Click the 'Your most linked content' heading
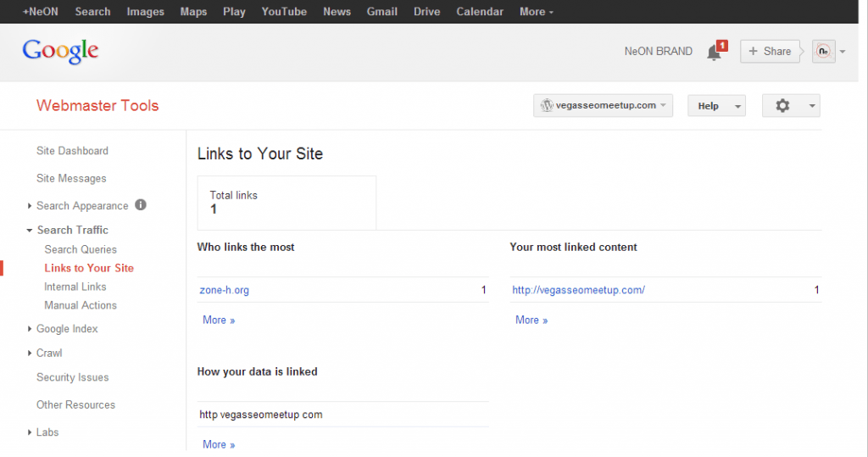Viewport: 868px width, 457px height. coord(574,247)
